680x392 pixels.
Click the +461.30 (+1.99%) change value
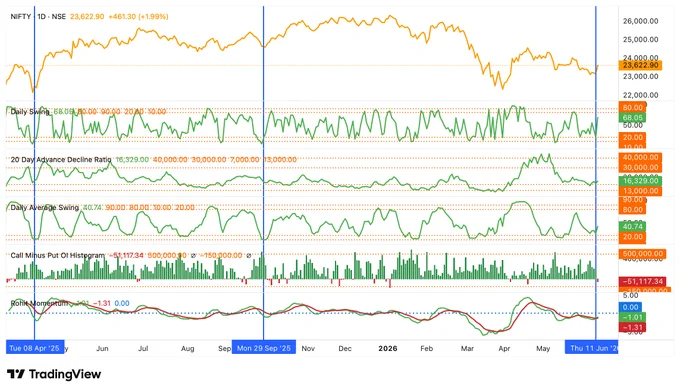pos(138,16)
